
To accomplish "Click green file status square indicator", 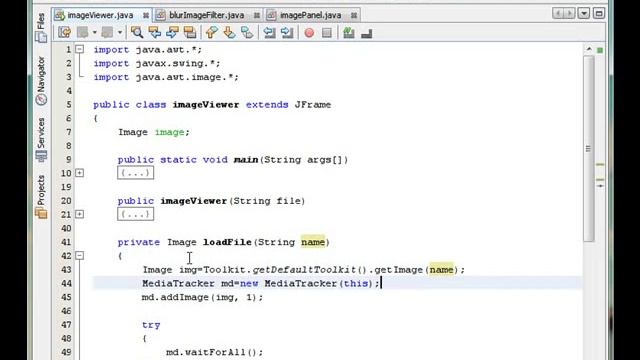I will tap(600, 50).
